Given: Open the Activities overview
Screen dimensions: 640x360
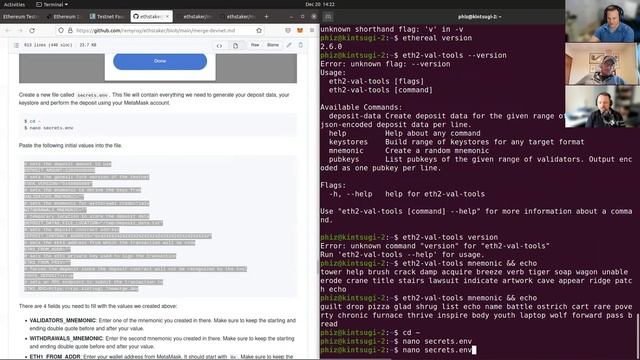Looking at the screenshot, I should (14, 4).
